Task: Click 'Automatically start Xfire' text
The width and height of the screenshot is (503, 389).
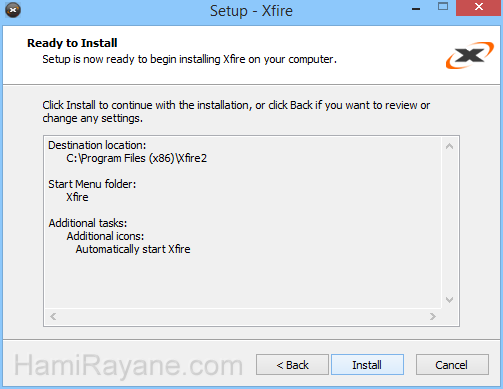Action: click(133, 249)
